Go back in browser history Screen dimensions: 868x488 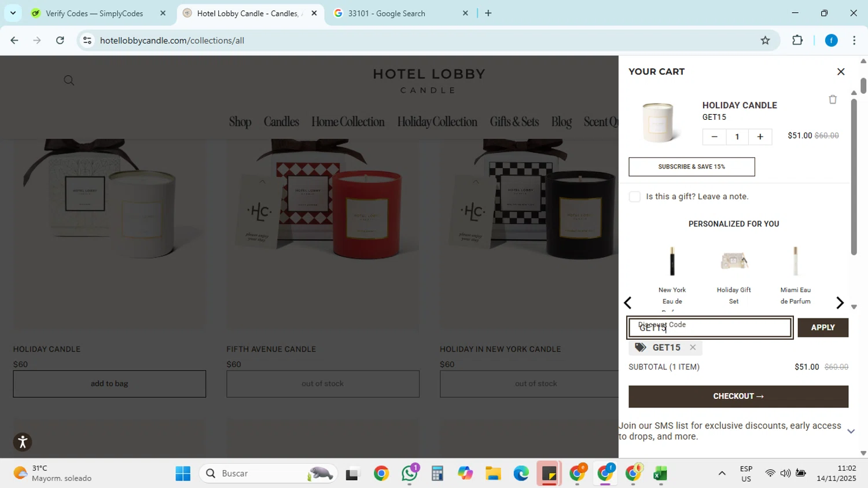(14, 41)
